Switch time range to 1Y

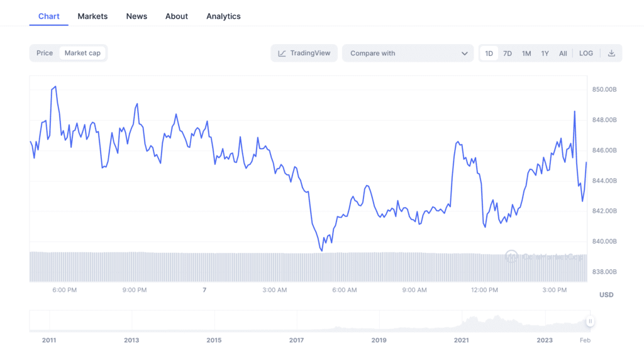(x=545, y=53)
